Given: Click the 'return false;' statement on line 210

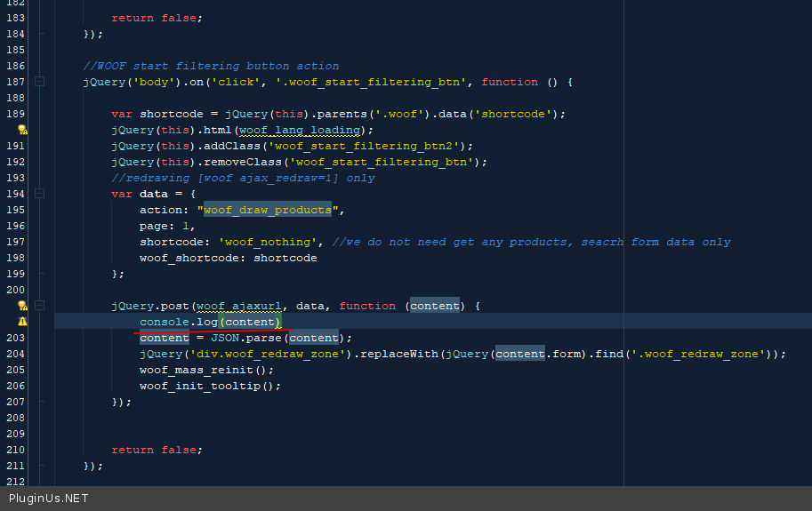Looking at the screenshot, I should click(157, 450).
